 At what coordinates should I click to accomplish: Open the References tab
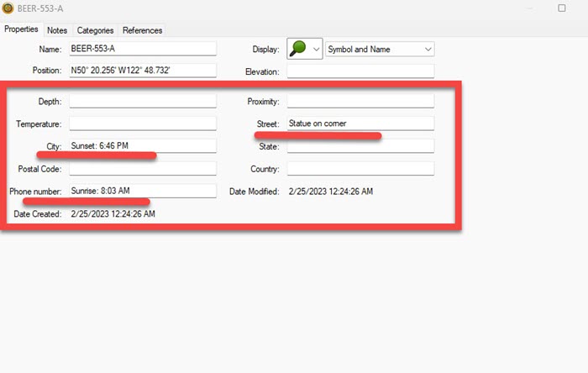pyautogui.click(x=142, y=30)
